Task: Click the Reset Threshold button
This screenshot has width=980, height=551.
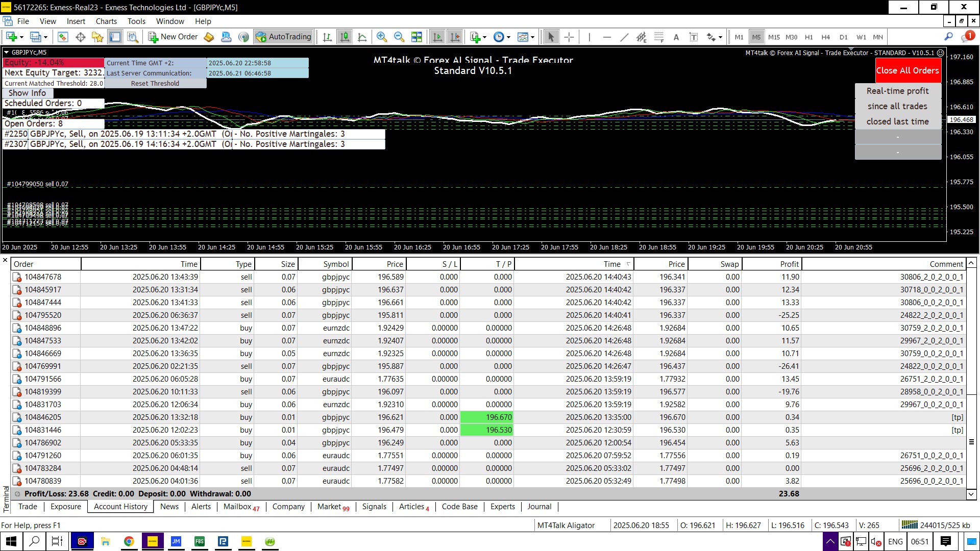Action: [155, 83]
